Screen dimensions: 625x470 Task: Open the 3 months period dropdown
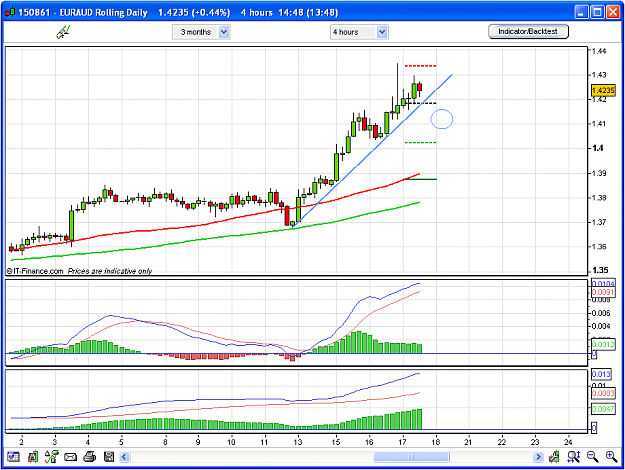(201, 32)
